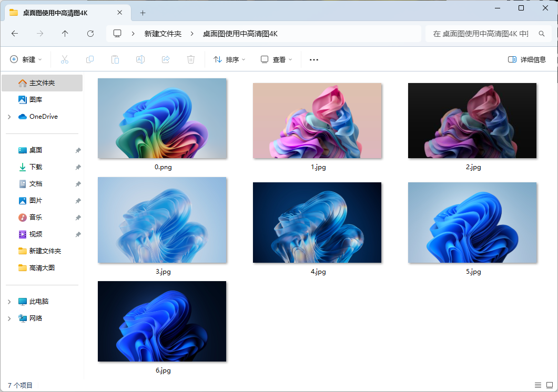Expand the OneDrive tree node
The height and width of the screenshot is (392, 558).
point(9,117)
